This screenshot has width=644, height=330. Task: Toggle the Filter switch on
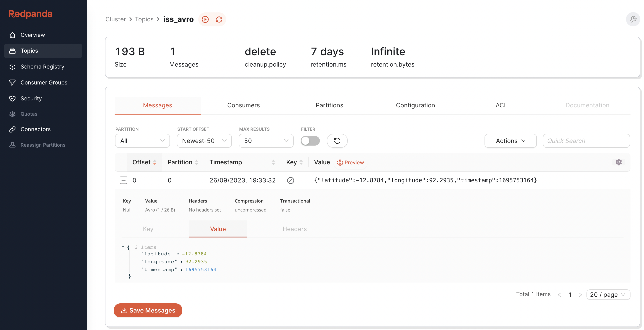[x=310, y=141]
